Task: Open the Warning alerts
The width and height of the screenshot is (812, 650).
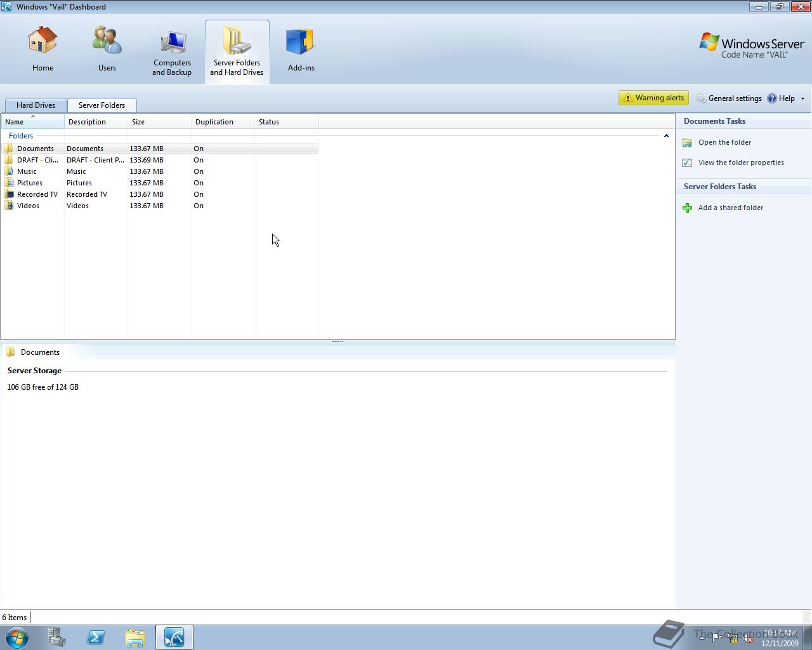Action: (x=653, y=98)
